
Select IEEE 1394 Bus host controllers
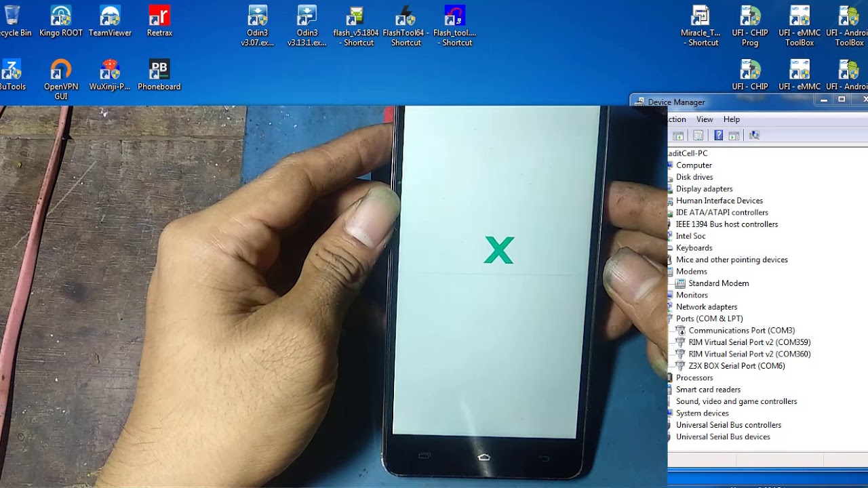(726, 224)
